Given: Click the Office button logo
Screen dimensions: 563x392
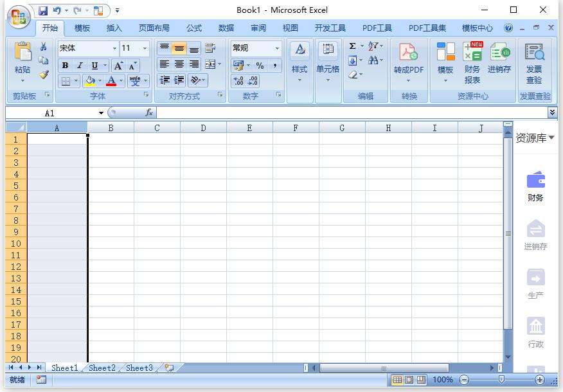Looking at the screenshot, I should 19,17.
